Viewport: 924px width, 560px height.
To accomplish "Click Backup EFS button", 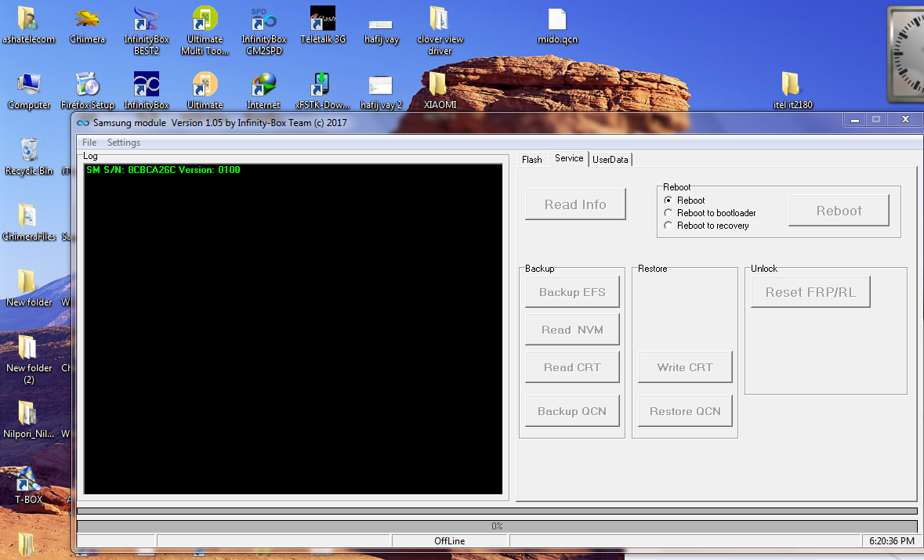I will [x=572, y=292].
